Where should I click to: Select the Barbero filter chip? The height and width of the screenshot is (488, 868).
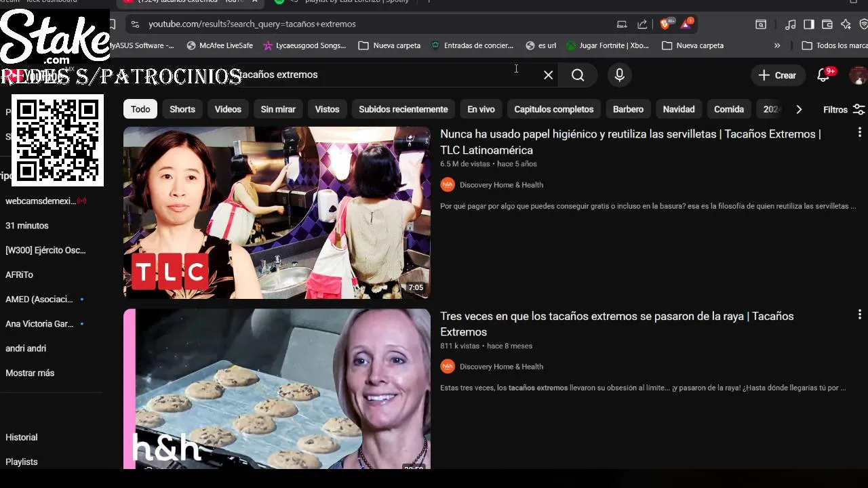pos(628,109)
